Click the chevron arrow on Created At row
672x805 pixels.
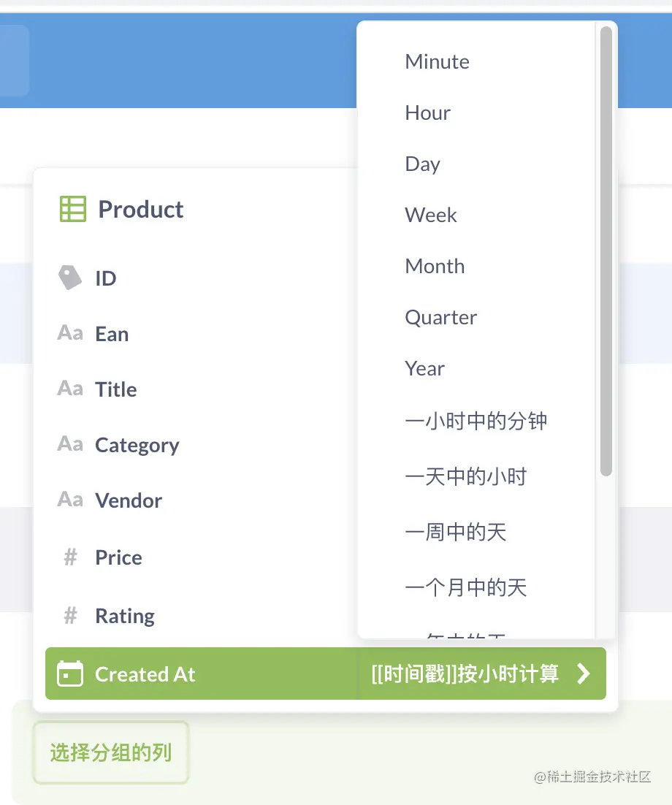tap(583, 674)
